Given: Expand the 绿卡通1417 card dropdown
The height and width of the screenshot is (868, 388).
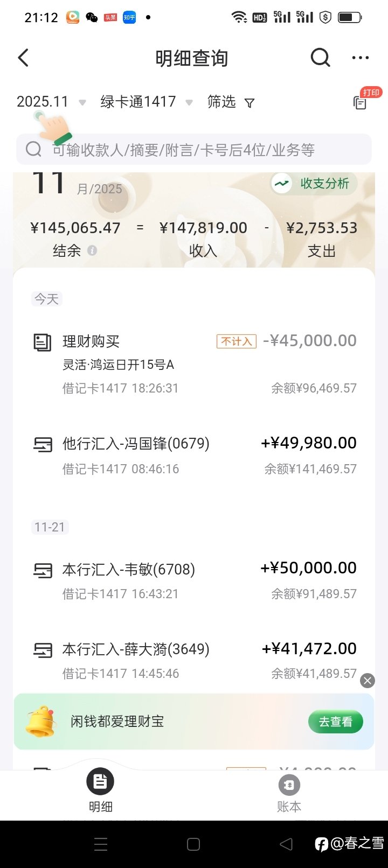Looking at the screenshot, I should click(x=146, y=102).
